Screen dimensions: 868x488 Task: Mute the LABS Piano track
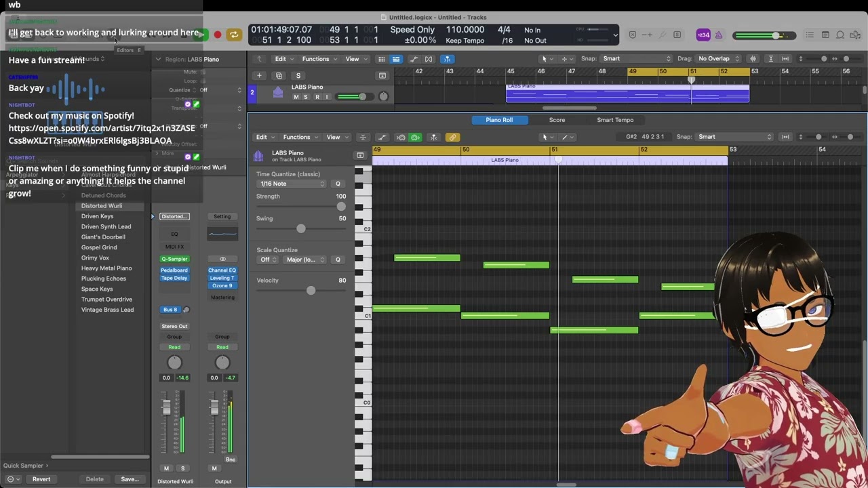point(296,97)
